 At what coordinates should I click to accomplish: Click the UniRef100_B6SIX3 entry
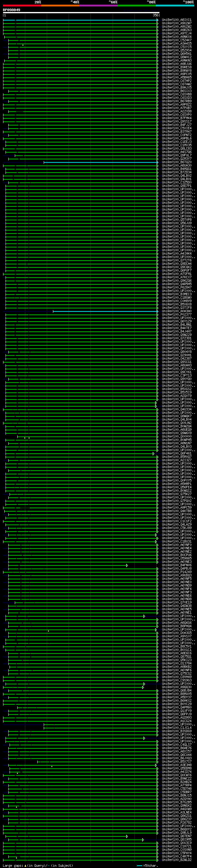176,91
